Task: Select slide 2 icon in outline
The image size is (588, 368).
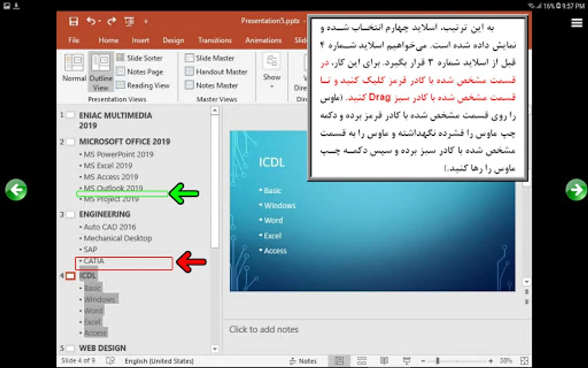Action: (x=70, y=142)
